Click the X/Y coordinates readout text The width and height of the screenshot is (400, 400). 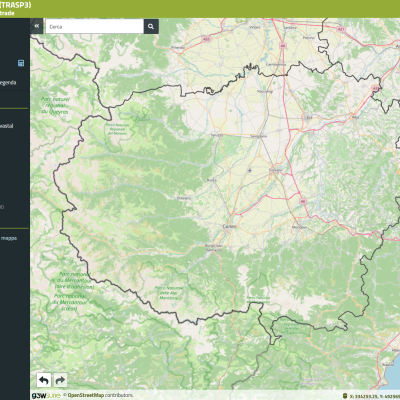coord(374,396)
